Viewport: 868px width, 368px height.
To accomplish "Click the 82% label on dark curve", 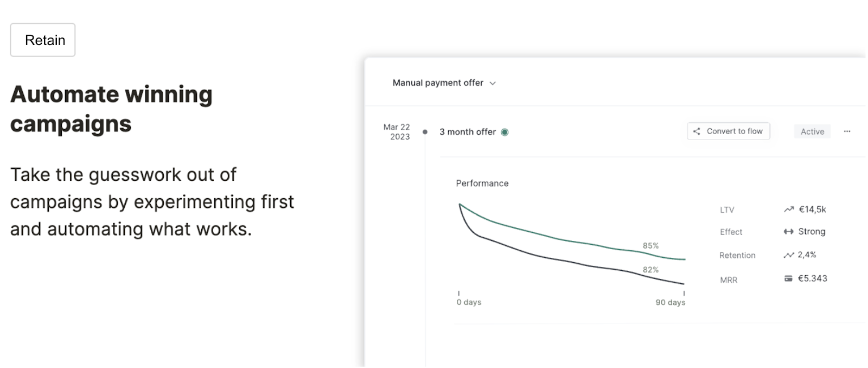I will (x=650, y=270).
